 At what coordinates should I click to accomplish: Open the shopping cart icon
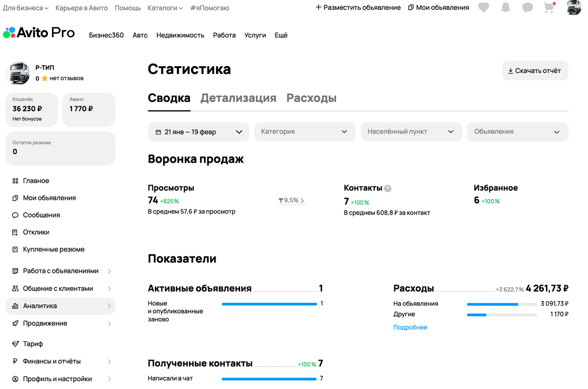tap(550, 7)
